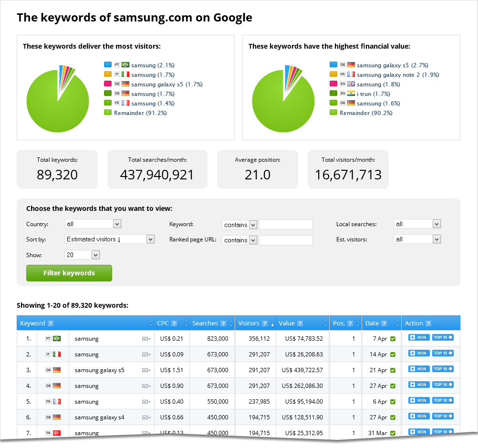The height and width of the screenshot is (448, 478).
Task: Click TOP 10 button for row 1
Action: click(443, 337)
